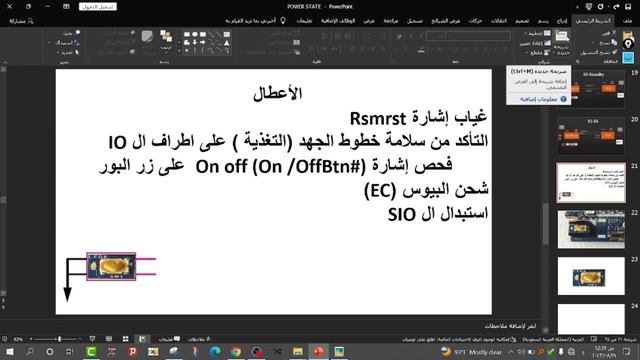Click Sign in (تسجيل الدخول) button
This screenshot has height=360, width=640.
pyautogui.click(x=98, y=7)
